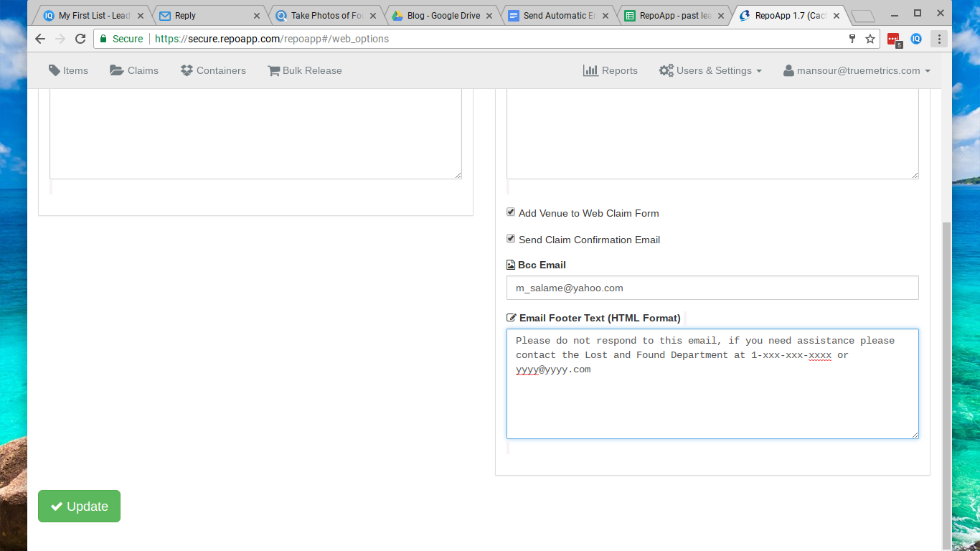The height and width of the screenshot is (551, 980).
Task: Open the Chrome three-dot menu
Action: 939,39
